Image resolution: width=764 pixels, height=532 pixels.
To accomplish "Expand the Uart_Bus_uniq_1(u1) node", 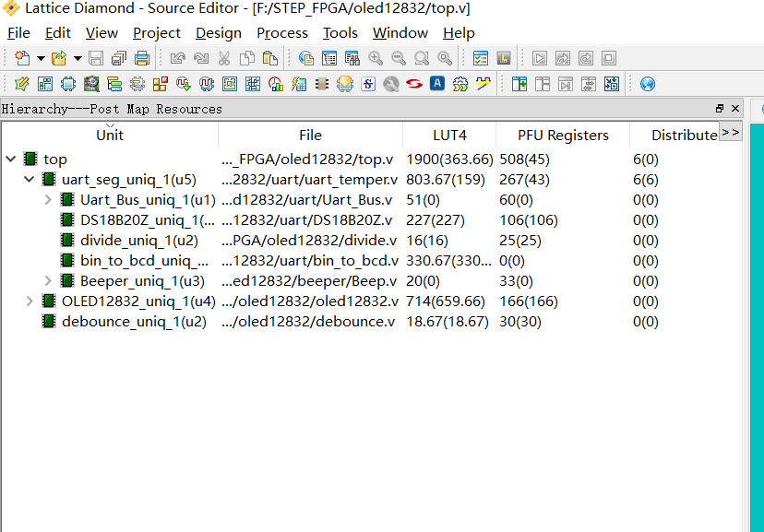I will 48,199.
